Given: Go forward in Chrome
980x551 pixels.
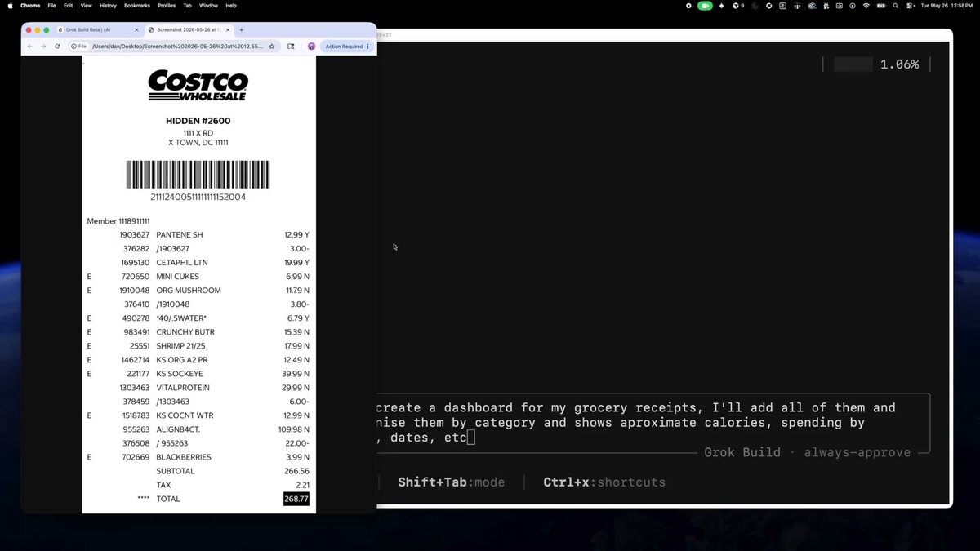Looking at the screenshot, I should coord(43,47).
